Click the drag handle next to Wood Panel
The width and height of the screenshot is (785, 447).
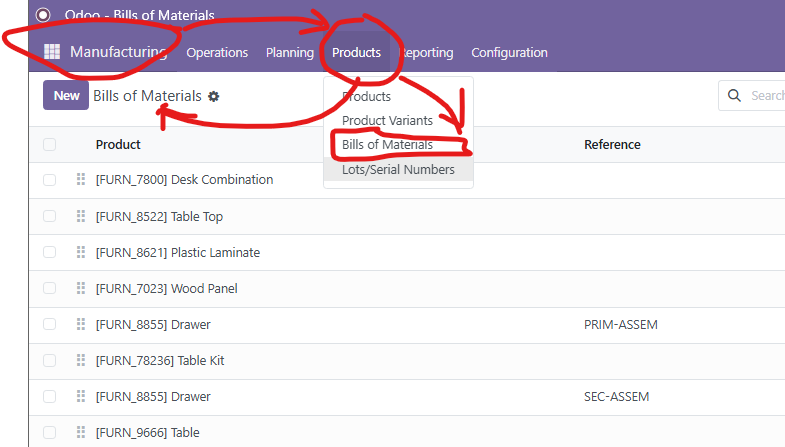tap(81, 288)
